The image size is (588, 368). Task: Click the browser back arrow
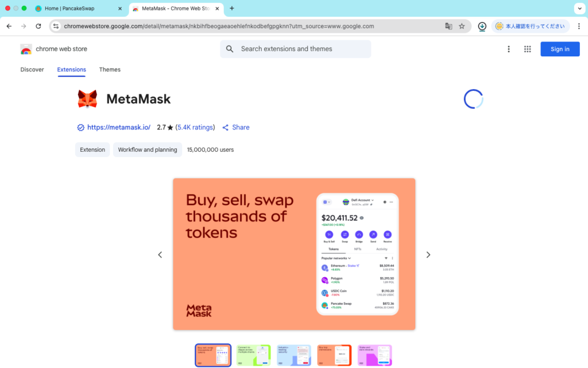pyautogui.click(x=9, y=26)
